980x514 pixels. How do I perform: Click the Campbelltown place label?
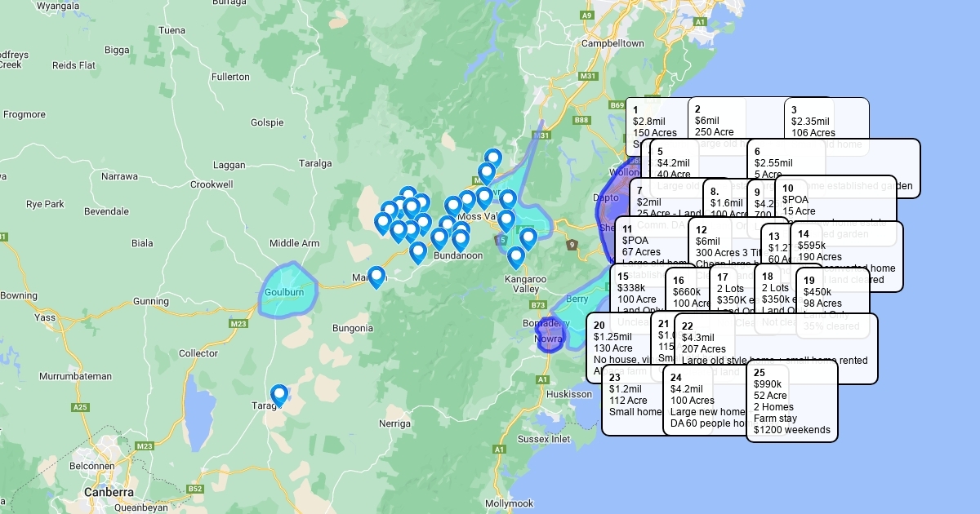(612, 43)
